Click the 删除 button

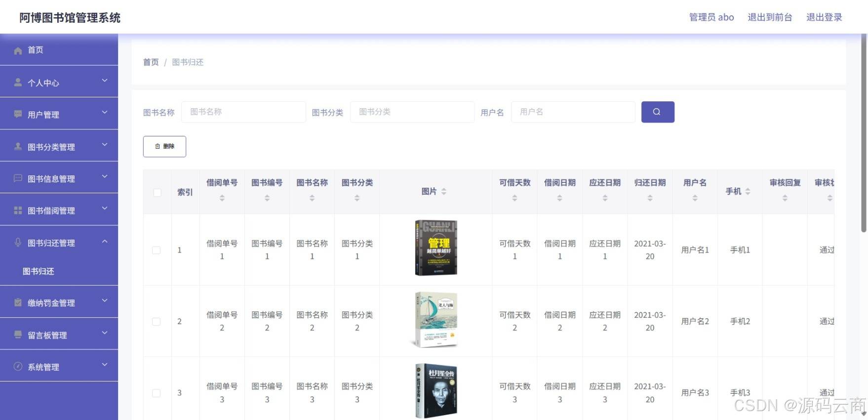click(164, 146)
